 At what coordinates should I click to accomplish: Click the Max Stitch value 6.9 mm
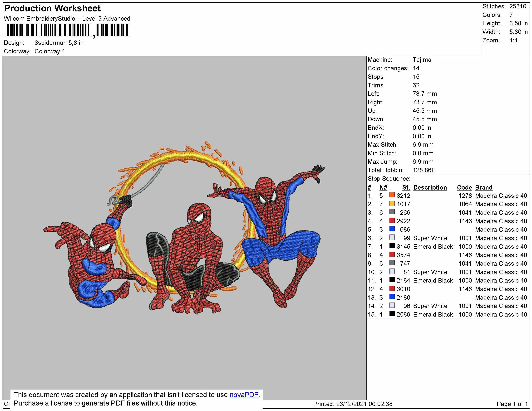coord(423,145)
